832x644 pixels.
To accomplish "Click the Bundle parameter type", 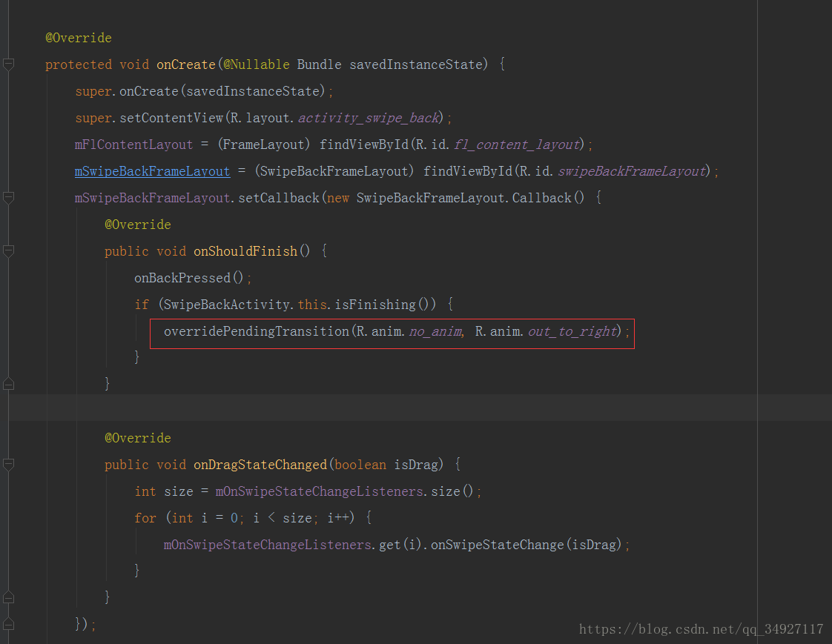I will point(320,64).
